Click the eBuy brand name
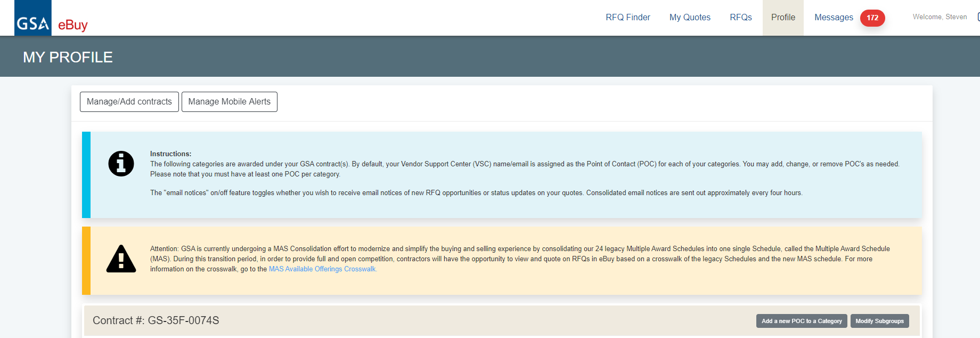980x338 pixels. click(73, 25)
